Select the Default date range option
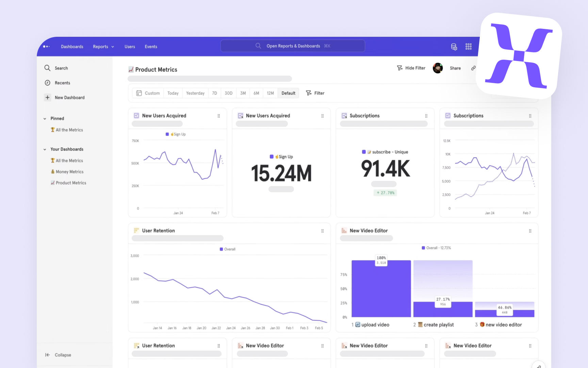Screen dimensions: 588x368 coord(288,93)
